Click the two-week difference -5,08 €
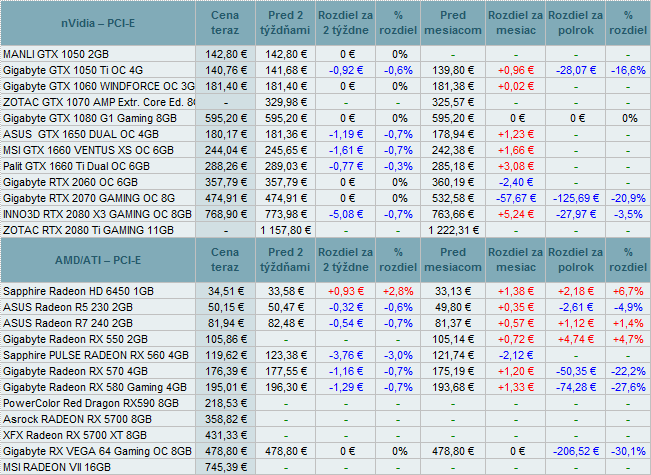651x475 pixels. pyautogui.click(x=346, y=214)
